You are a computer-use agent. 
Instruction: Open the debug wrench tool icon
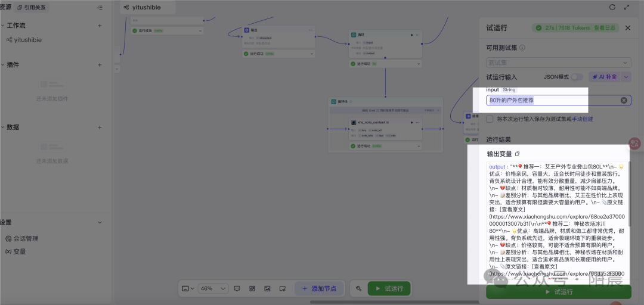pyautogui.click(x=358, y=288)
